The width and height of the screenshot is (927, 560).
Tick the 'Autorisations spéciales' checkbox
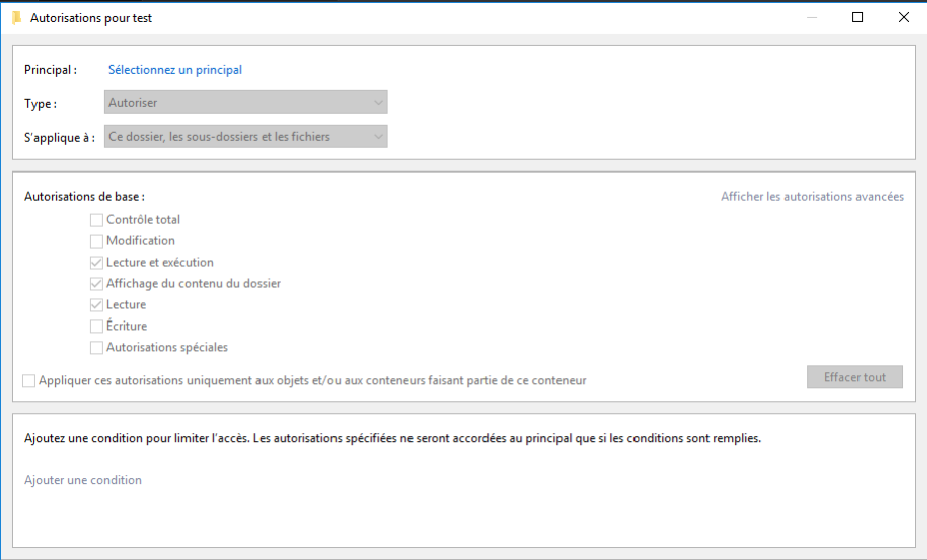(x=96, y=347)
